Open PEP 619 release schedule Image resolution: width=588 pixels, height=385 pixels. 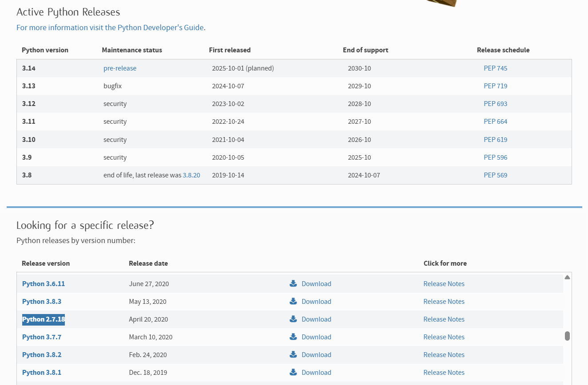496,140
